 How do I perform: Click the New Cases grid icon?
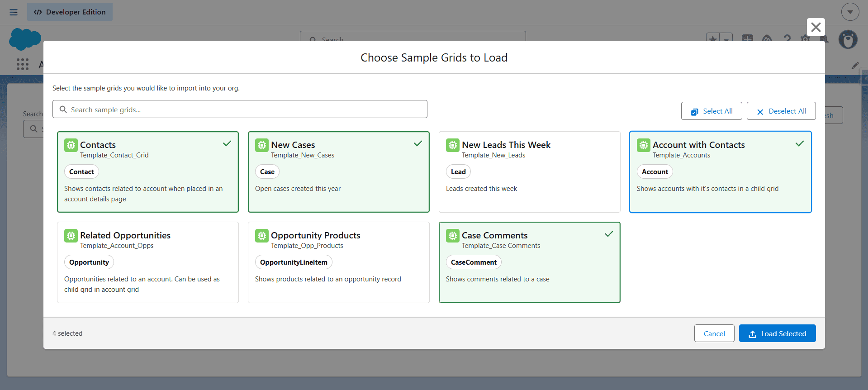tap(262, 145)
